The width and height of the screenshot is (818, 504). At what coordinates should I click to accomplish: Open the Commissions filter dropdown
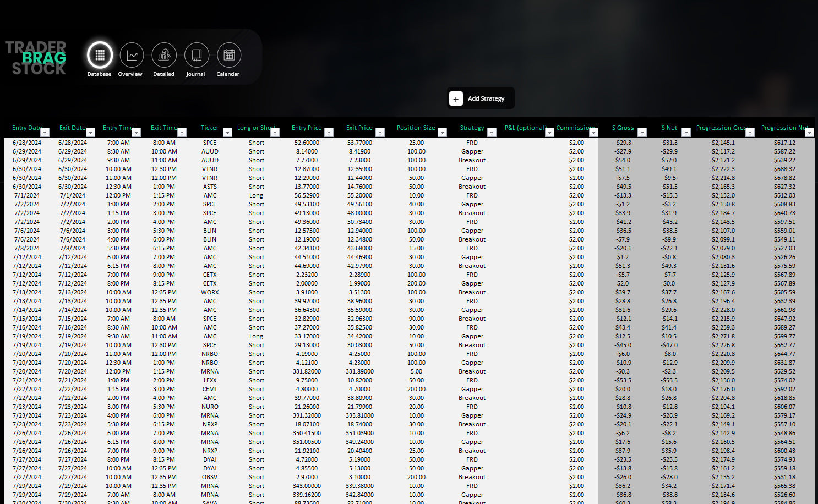tap(593, 132)
